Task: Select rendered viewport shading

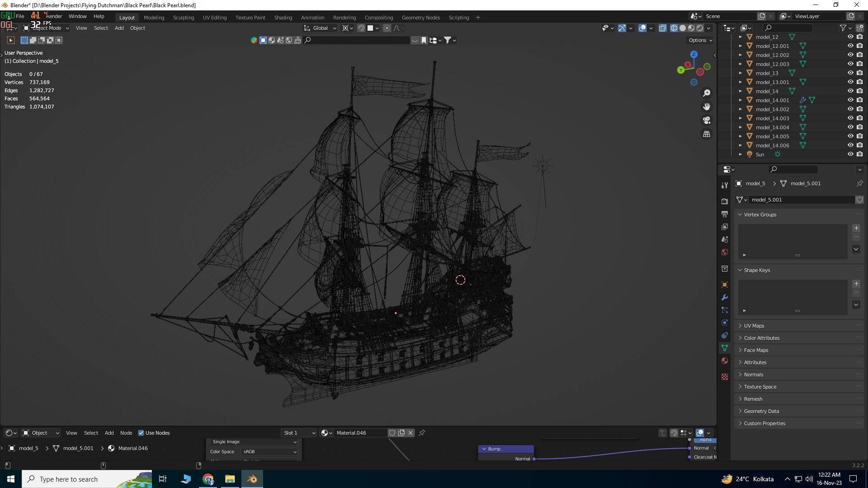Action: point(700,28)
